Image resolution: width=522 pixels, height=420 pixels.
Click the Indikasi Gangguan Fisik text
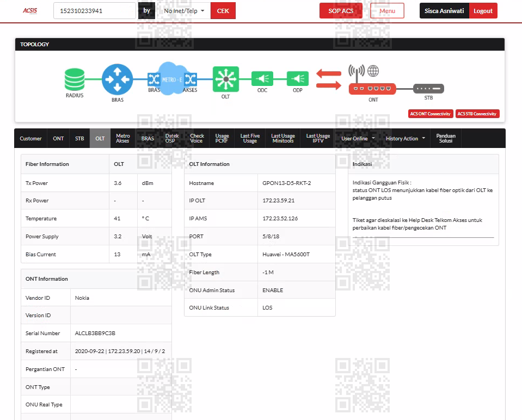pyautogui.click(x=382, y=182)
